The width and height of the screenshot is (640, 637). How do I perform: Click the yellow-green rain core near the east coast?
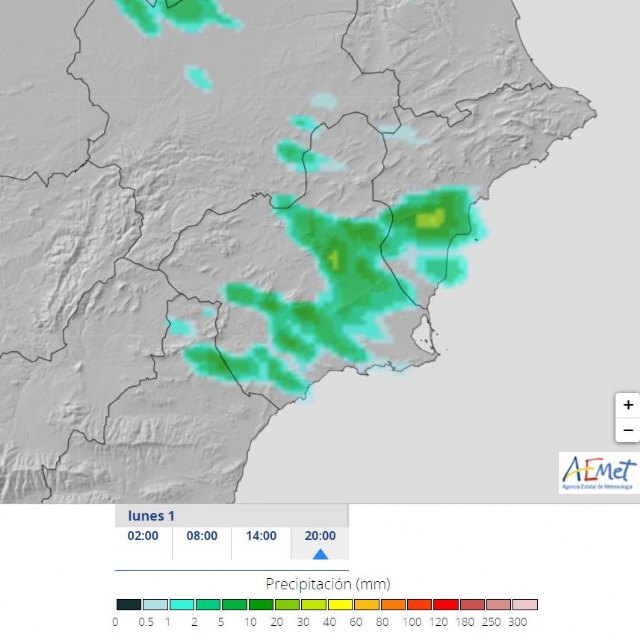pyautogui.click(x=430, y=218)
